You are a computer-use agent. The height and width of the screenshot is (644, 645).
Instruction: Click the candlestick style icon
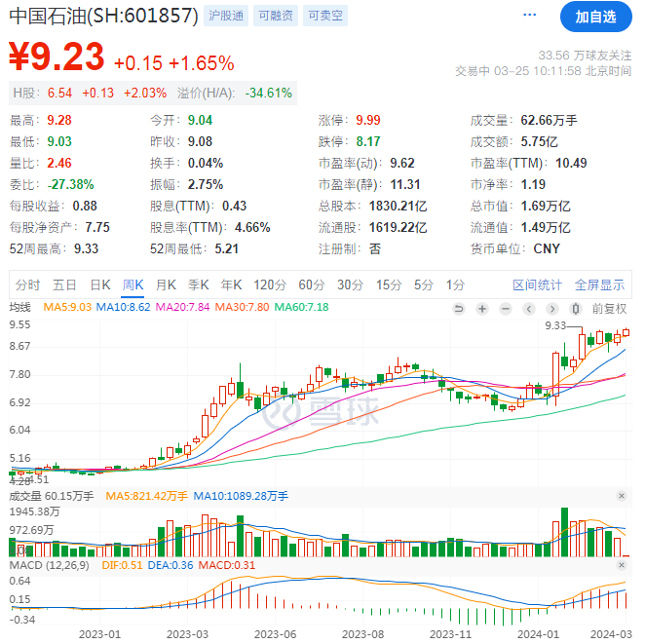(576, 309)
